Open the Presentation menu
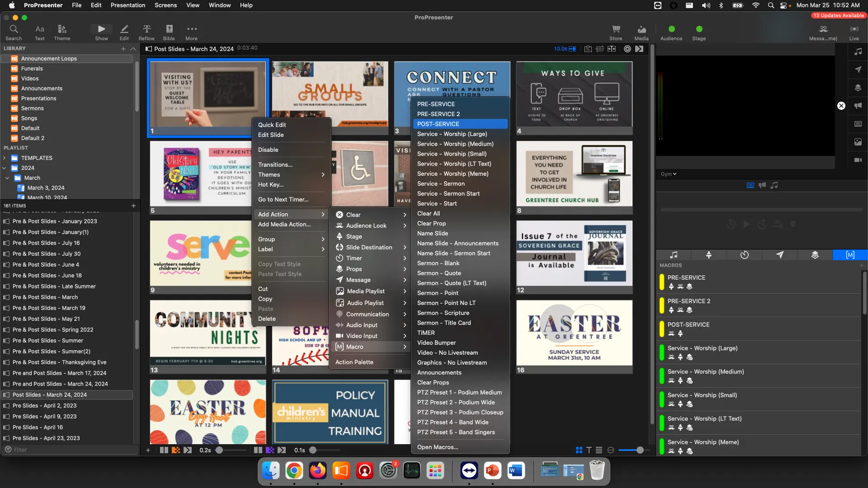 point(127,5)
